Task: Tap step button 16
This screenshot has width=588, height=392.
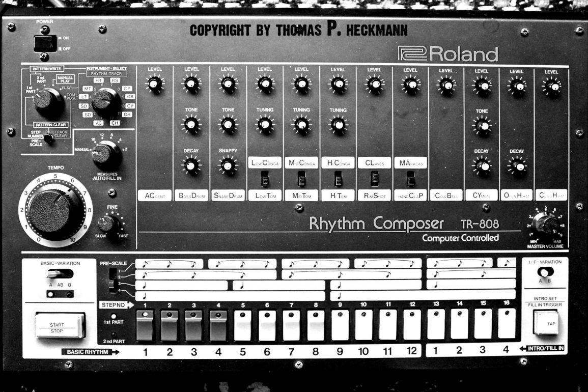Action: (507, 323)
